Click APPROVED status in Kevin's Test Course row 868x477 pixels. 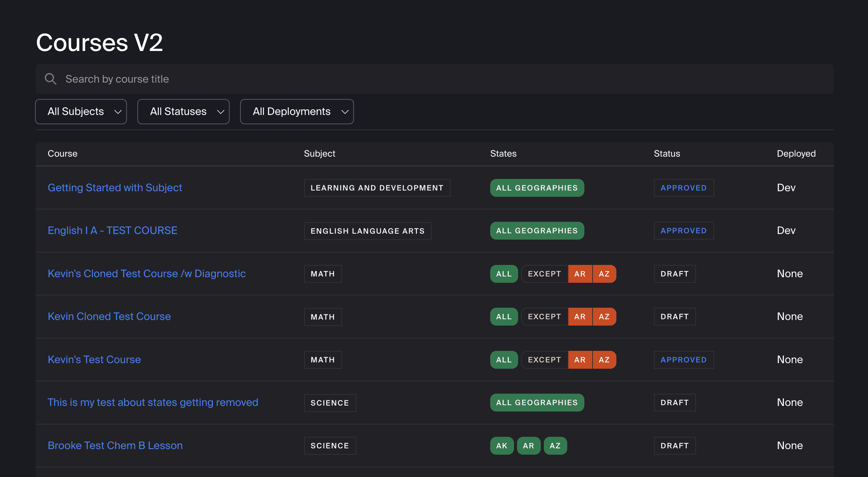pyautogui.click(x=683, y=360)
